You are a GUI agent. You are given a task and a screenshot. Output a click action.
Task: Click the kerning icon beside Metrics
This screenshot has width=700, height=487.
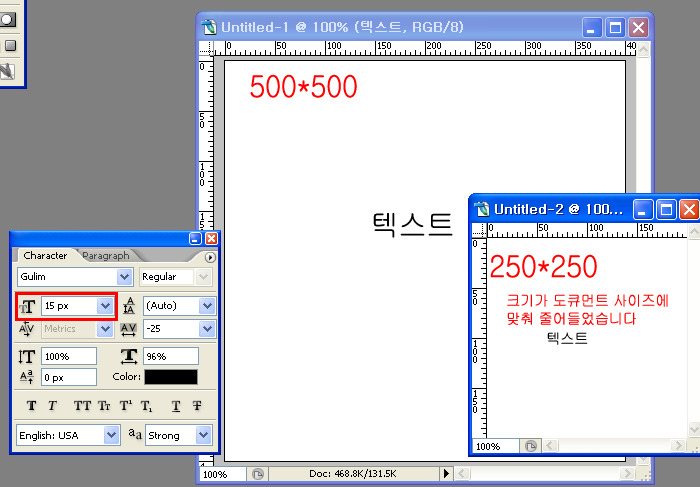pos(26,329)
